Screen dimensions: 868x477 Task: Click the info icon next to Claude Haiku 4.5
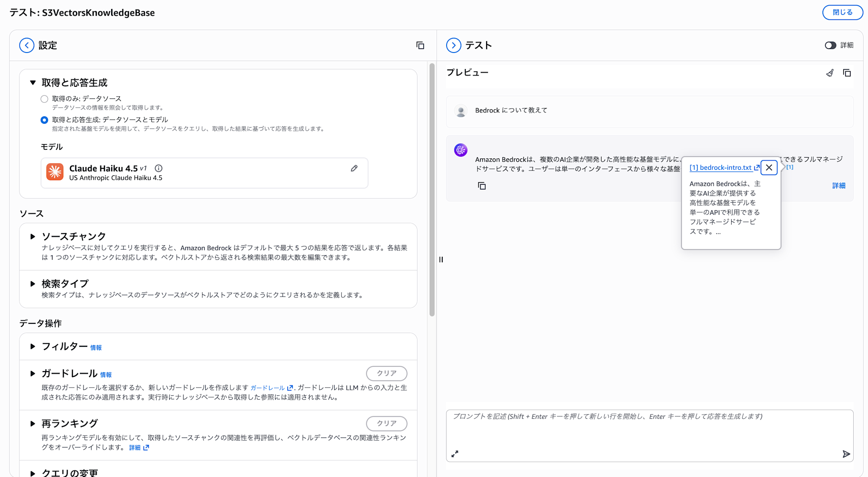point(159,168)
